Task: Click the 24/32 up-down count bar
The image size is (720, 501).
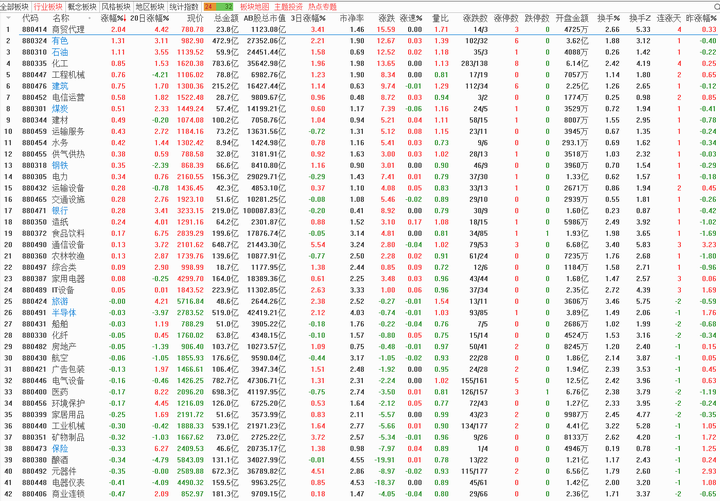Action: pos(219,6)
